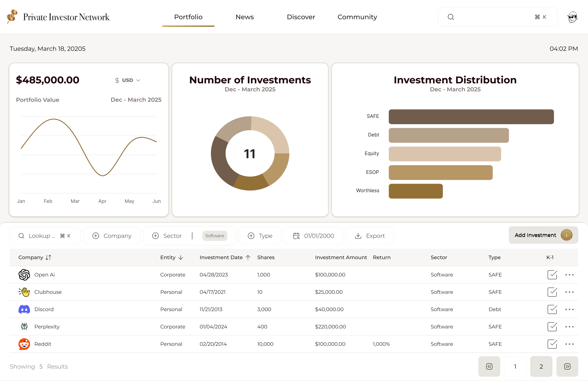This screenshot has width=588, height=381.
Task: Click the gold plus icon on Add Investment
Action: [x=567, y=235]
